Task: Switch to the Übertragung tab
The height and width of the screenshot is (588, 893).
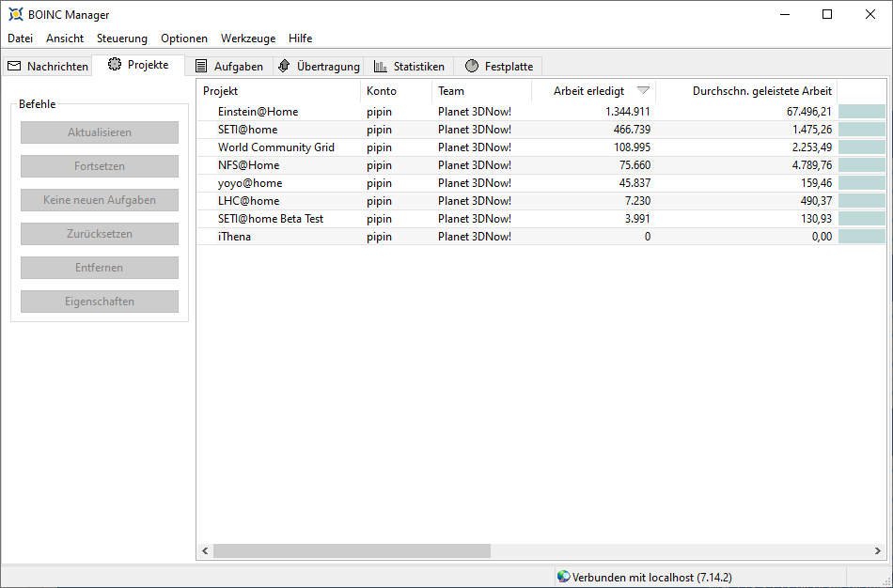Action: tap(319, 66)
